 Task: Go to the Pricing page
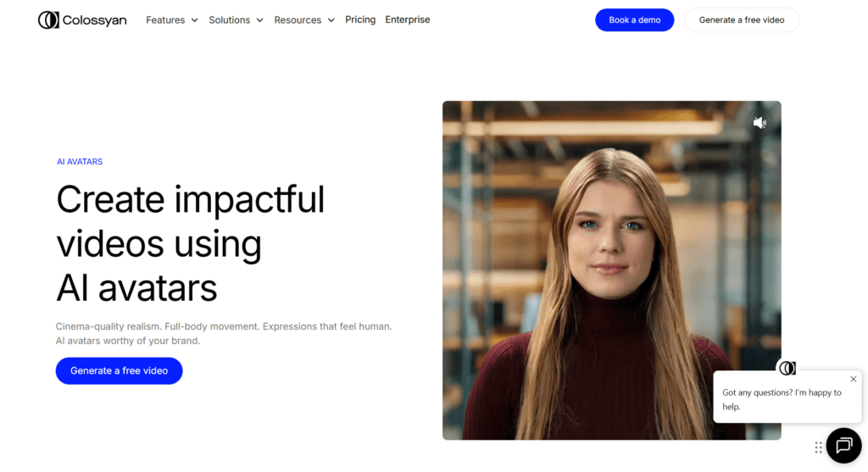tap(360, 19)
